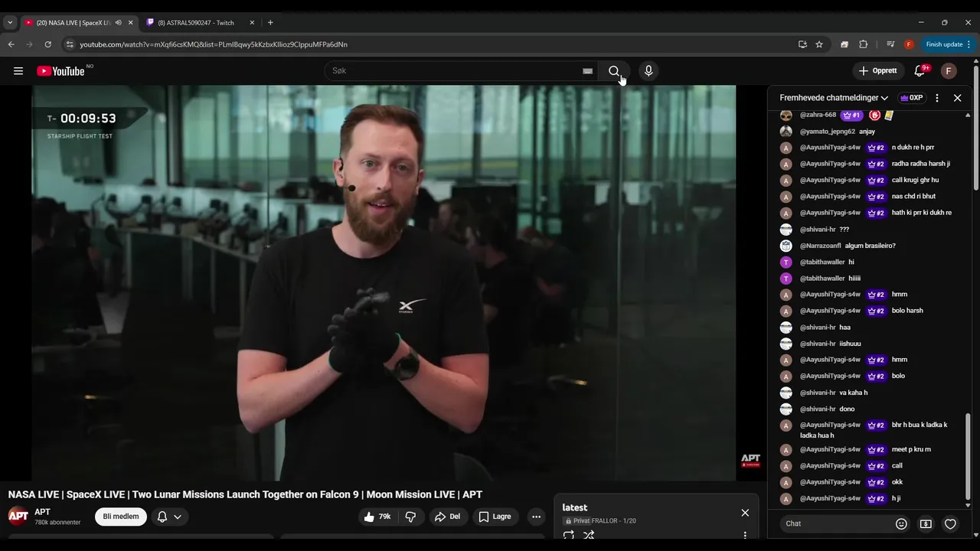Go back in browser history
The height and width of the screenshot is (551, 980).
[11, 44]
